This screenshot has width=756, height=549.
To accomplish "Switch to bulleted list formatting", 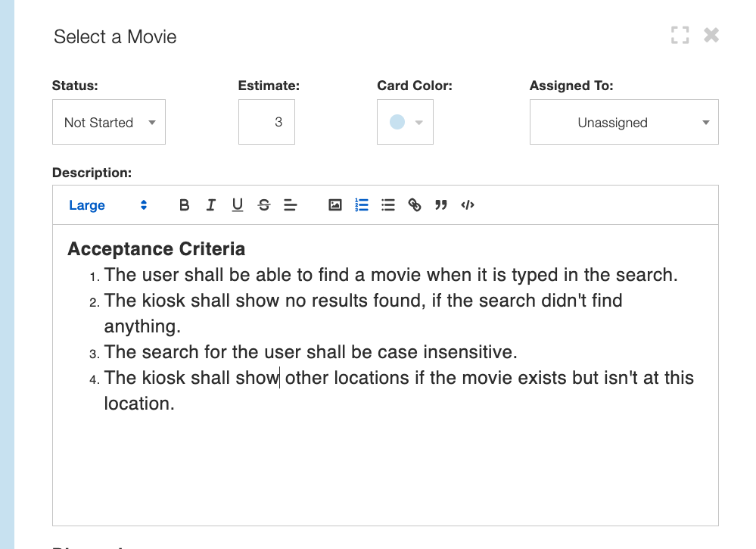I will [x=388, y=205].
